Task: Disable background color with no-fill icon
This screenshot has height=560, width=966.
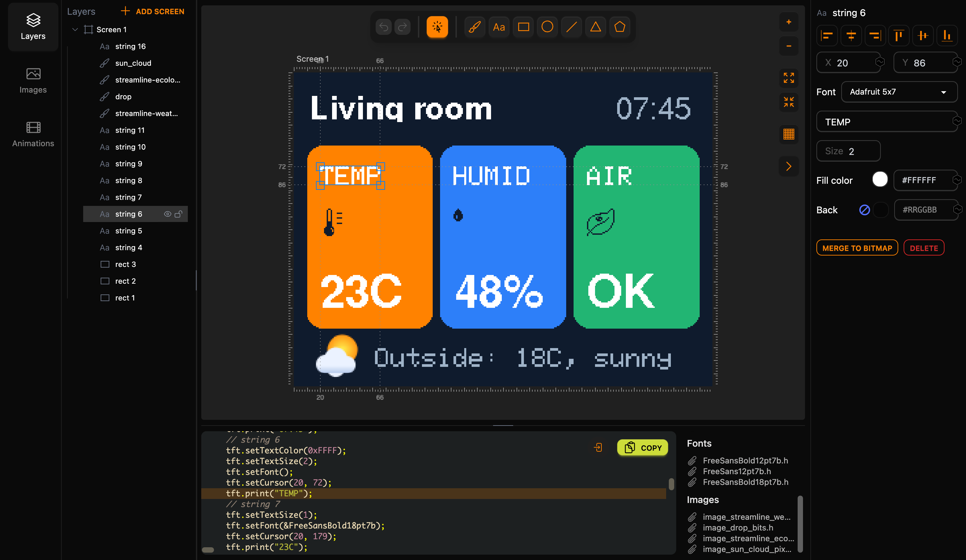Action: coord(864,210)
